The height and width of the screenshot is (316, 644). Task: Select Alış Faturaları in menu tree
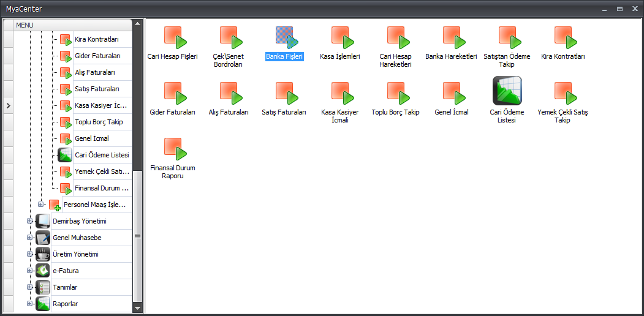(x=95, y=72)
